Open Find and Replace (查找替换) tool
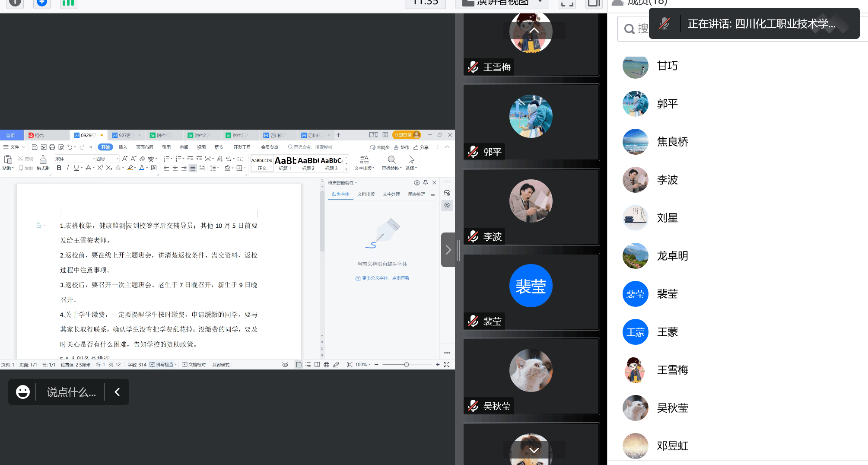 point(391,163)
